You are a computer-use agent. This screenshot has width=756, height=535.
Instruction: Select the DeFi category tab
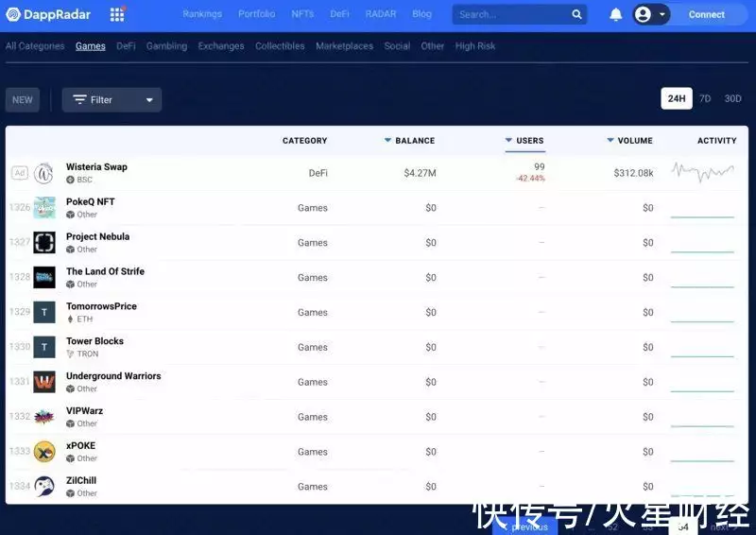click(x=126, y=45)
